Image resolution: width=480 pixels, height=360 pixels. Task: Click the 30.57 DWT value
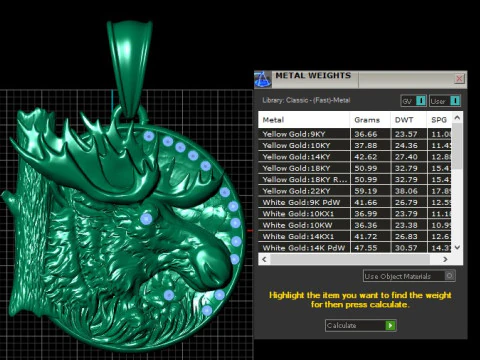406,248
